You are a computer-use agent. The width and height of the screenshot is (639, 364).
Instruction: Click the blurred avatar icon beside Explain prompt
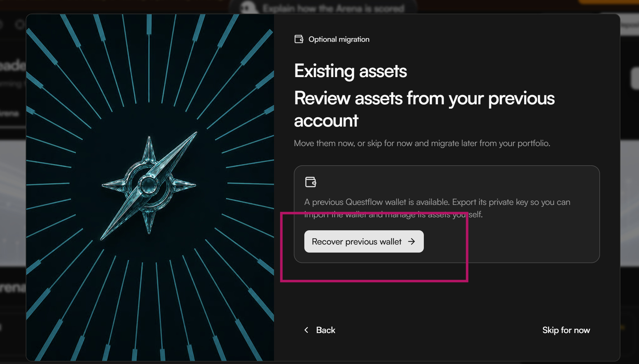point(248,7)
